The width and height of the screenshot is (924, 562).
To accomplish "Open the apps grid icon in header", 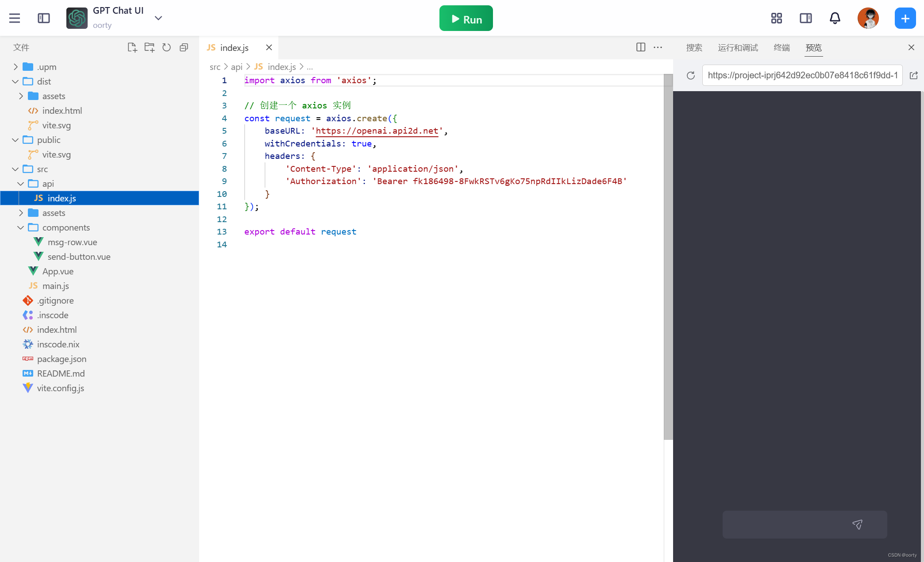I will (x=777, y=18).
